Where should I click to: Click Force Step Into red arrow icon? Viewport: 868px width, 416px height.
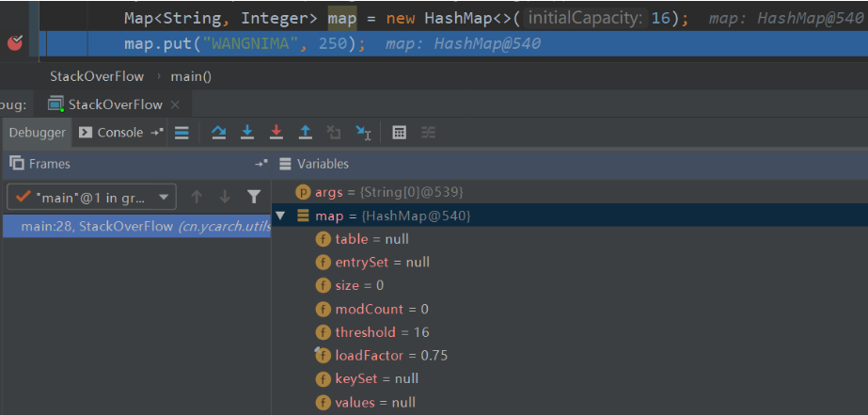[276, 133]
